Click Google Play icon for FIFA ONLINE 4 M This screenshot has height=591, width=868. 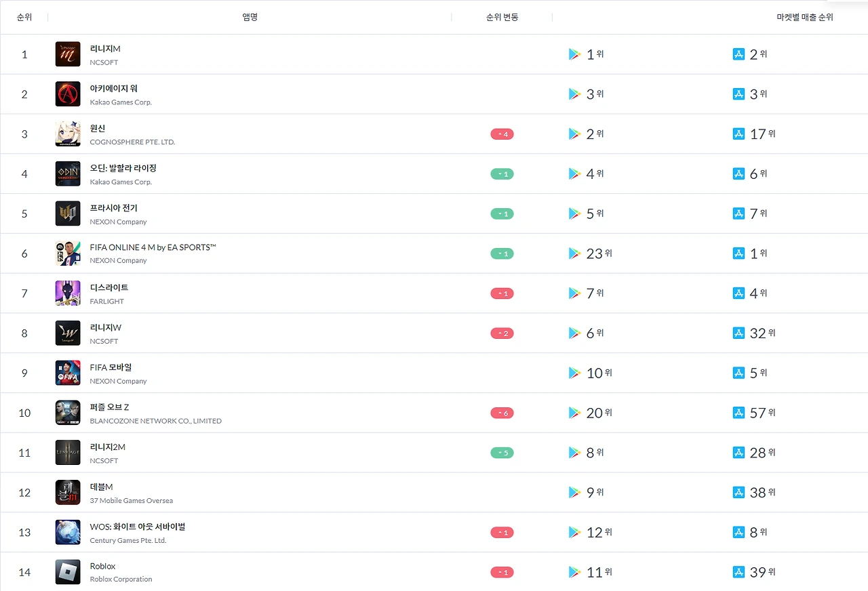pos(575,253)
